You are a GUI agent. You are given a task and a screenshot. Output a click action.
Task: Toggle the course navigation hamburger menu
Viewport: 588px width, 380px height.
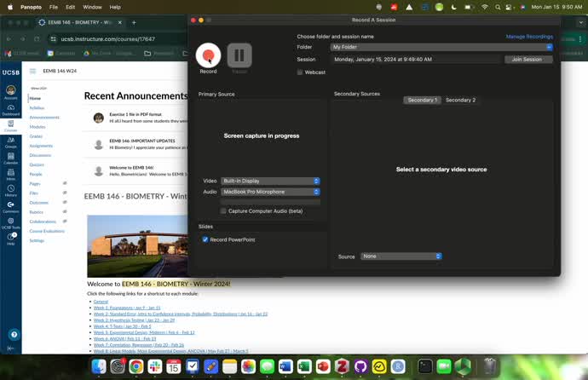[33, 72]
